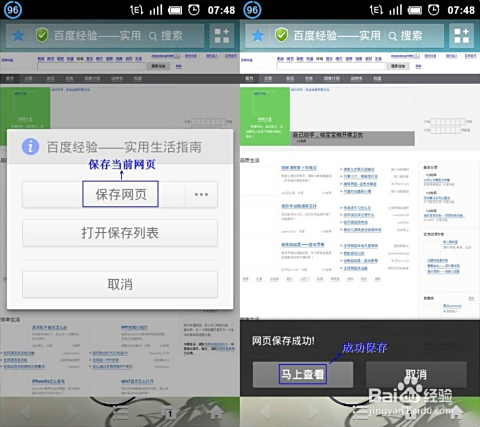Tap the bookmark star in left screen
The height and width of the screenshot is (427, 480).
click(18, 36)
